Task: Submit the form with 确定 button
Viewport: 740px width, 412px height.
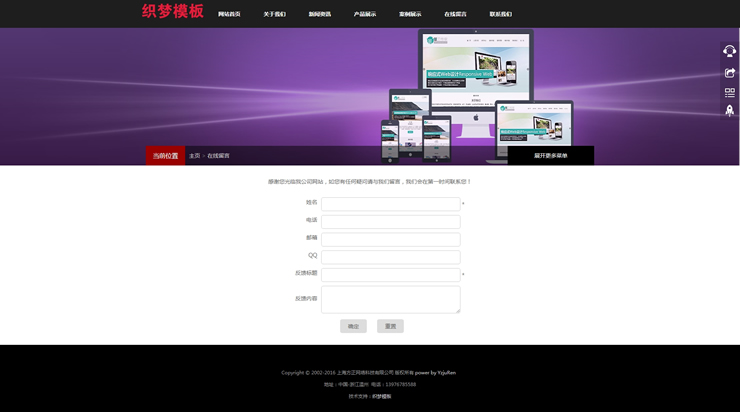Action: click(x=353, y=326)
